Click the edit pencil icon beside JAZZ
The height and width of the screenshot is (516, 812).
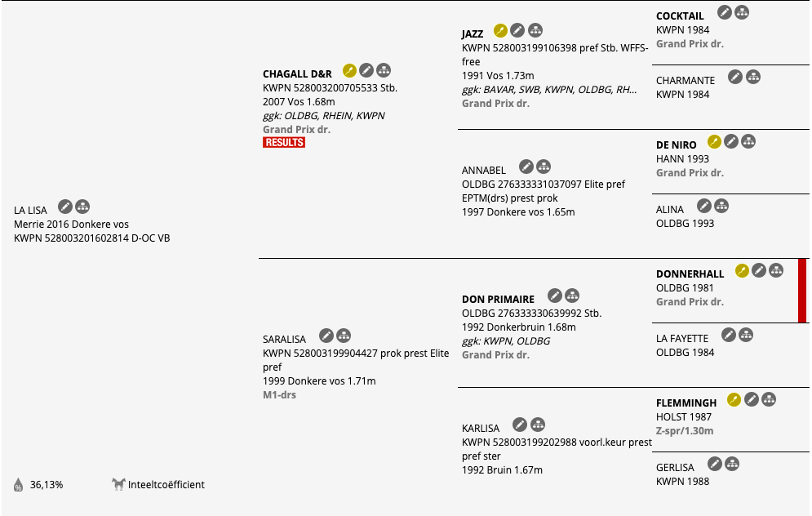pyautogui.click(x=517, y=30)
